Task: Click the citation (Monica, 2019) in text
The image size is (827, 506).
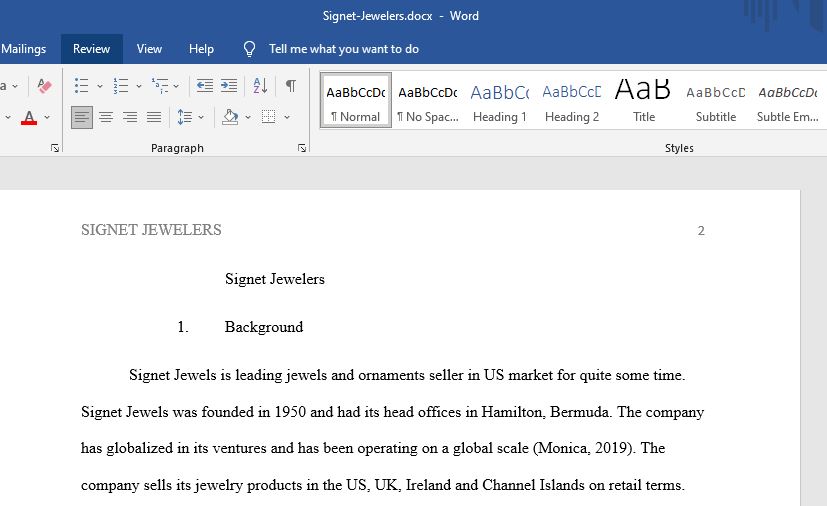Action: (582, 448)
